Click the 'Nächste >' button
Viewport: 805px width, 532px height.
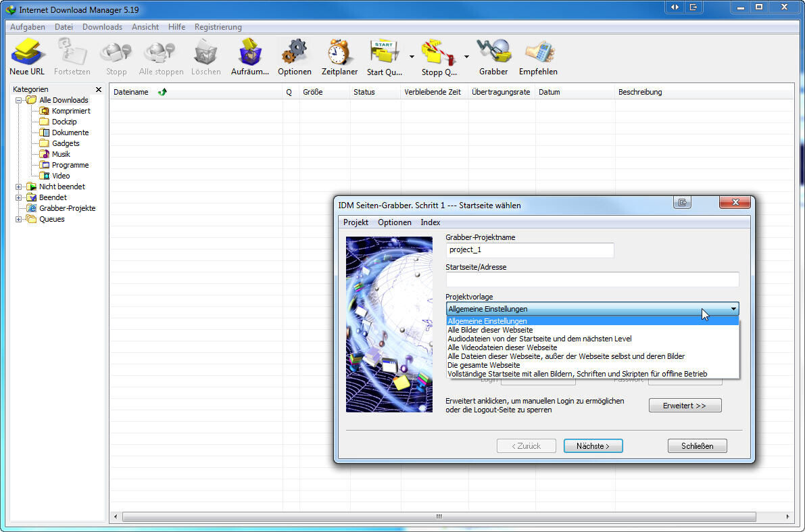pos(593,445)
